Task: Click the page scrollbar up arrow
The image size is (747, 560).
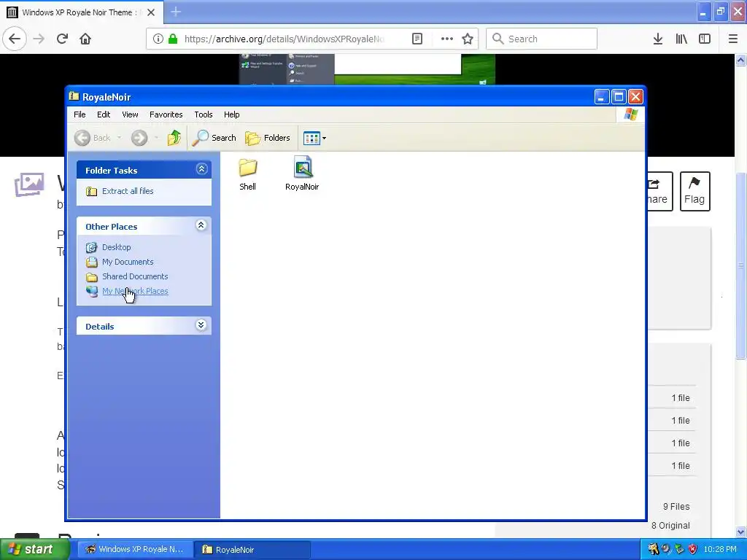Action: pyautogui.click(x=740, y=60)
